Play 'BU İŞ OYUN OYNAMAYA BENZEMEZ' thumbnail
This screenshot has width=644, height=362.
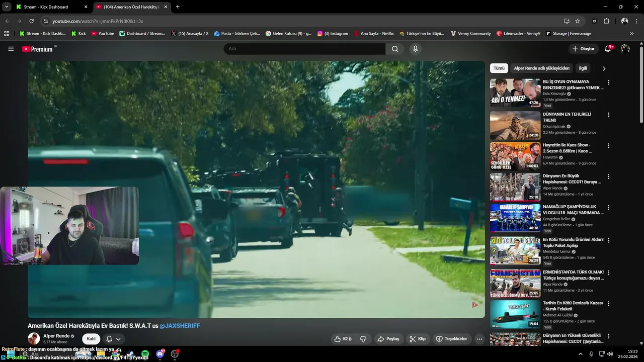(x=515, y=93)
